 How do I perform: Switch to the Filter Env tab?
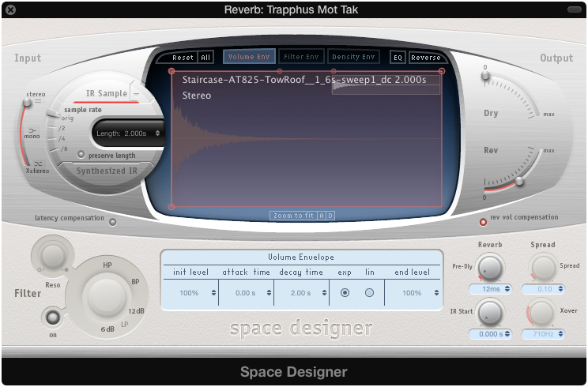301,57
